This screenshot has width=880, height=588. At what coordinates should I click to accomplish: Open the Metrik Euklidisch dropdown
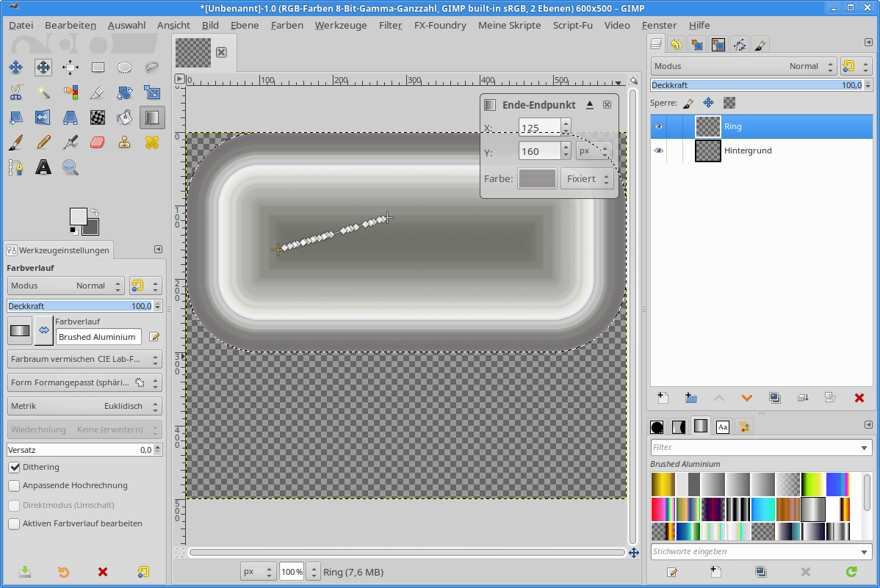coord(84,406)
